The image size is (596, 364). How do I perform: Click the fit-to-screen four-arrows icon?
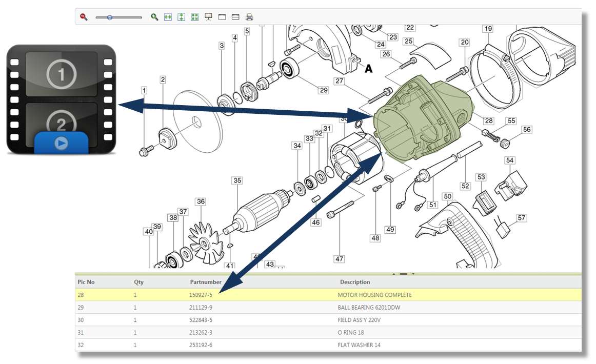194,17
